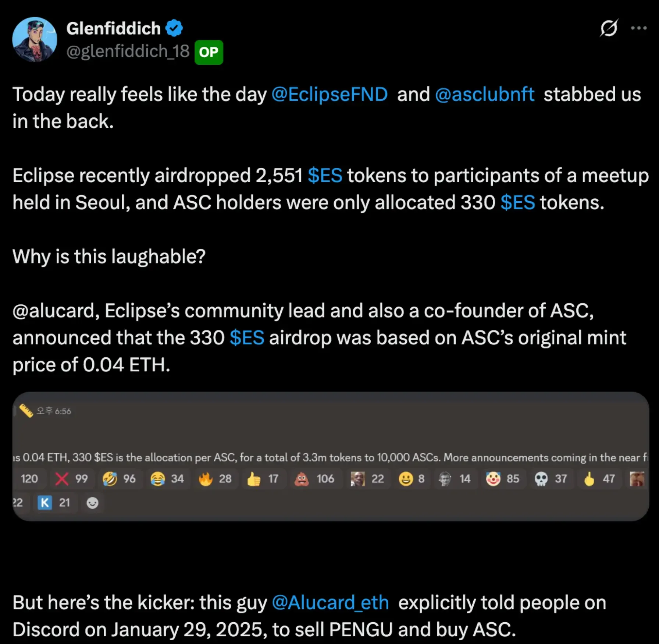Click the blue K reaction
This screenshot has height=644, width=659.
[x=54, y=503]
